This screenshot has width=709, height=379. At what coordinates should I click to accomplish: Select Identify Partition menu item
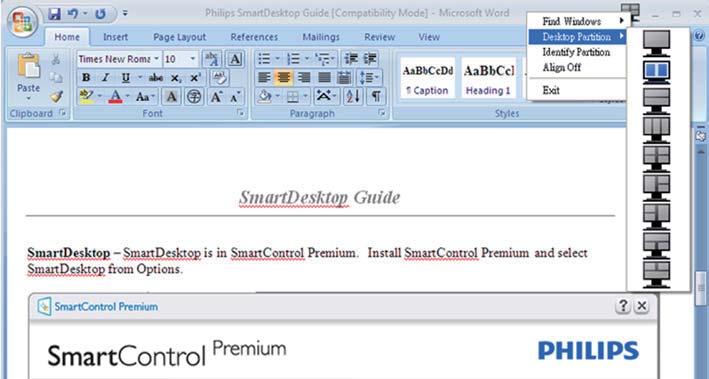click(x=577, y=52)
